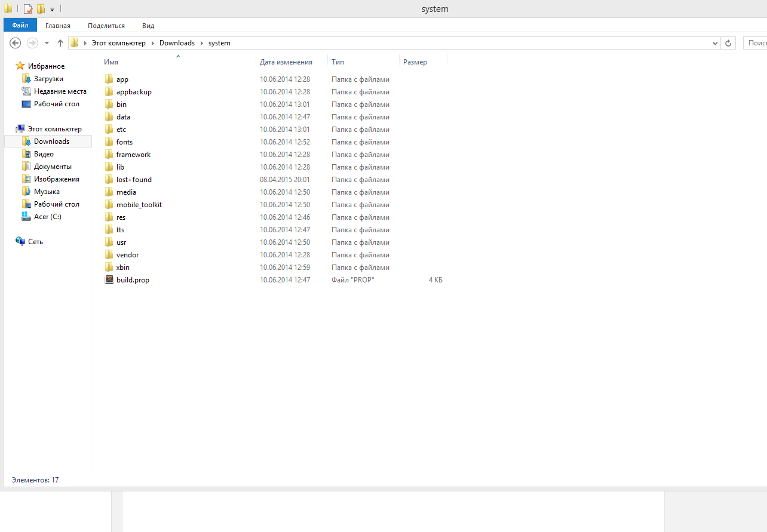767x532 pixels.
Task: Click the Refresh button in address bar
Action: point(728,43)
